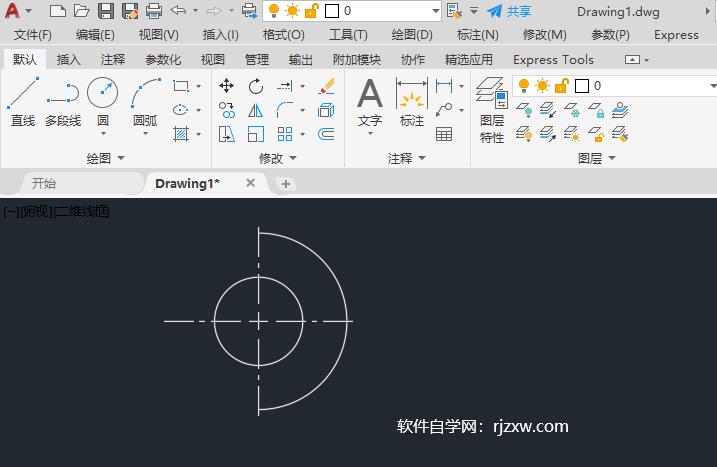Switch to the 开始 document tab
717x467 pixels.
(44, 183)
